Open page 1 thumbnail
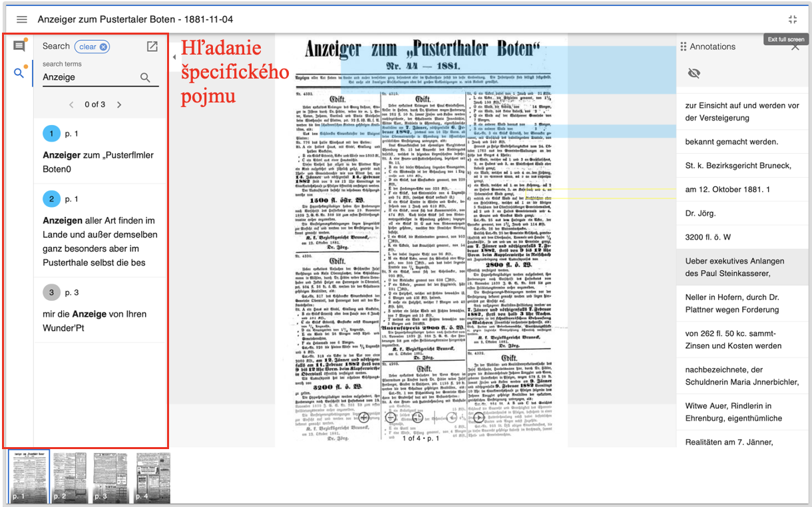 (29, 477)
